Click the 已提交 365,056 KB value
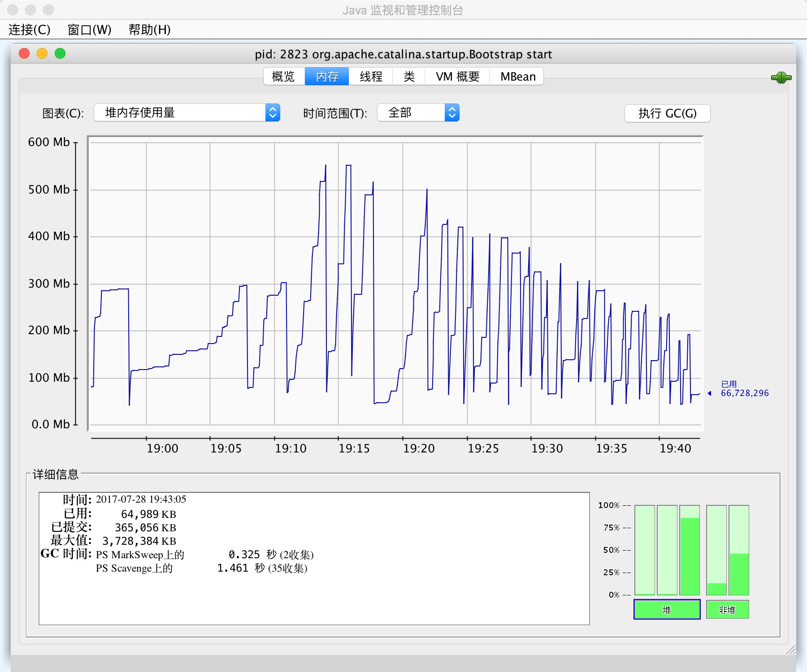 (145, 527)
